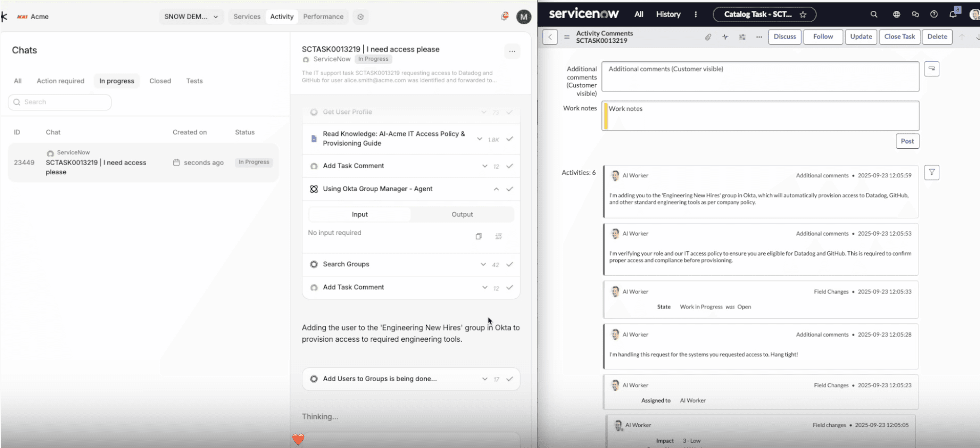Switch to the Closed chats tab
The width and height of the screenshot is (980, 448).
(160, 81)
